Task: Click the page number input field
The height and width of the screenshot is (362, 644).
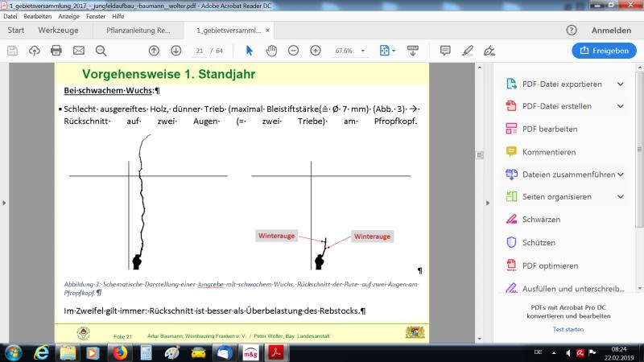Action: pos(199,50)
